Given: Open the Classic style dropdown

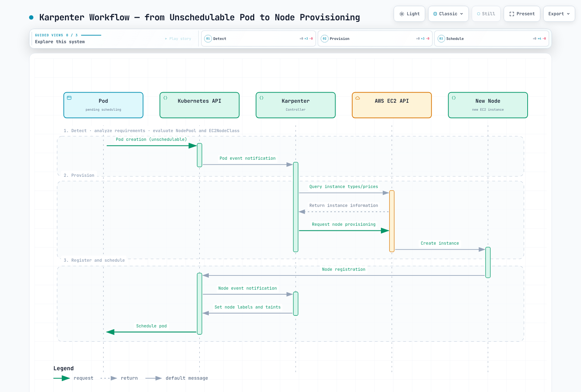Looking at the screenshot, I should pos(448,14).
